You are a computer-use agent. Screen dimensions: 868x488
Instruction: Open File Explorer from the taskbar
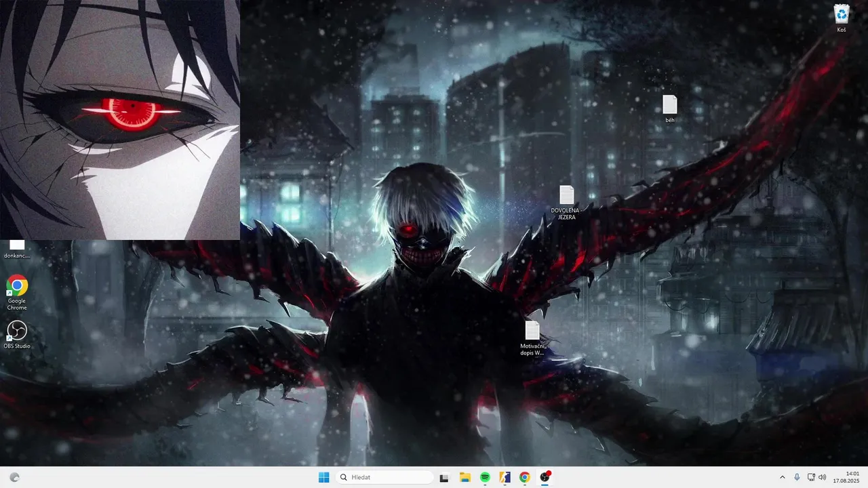tap(465, 477)
